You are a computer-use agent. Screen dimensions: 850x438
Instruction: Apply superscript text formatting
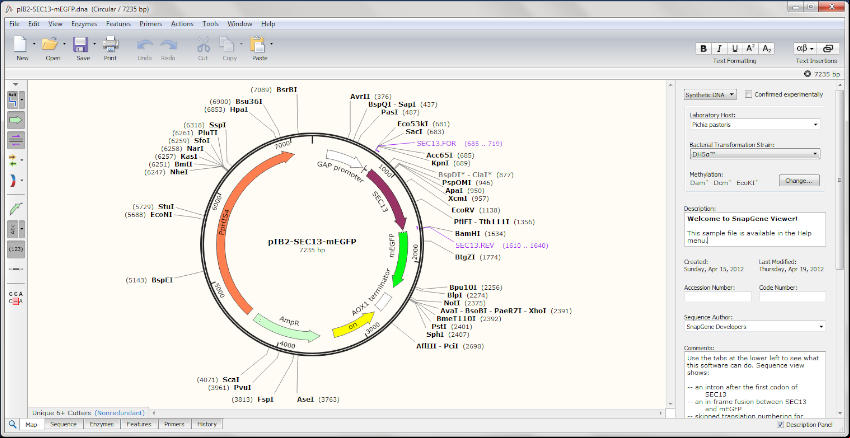coord(751,48)
